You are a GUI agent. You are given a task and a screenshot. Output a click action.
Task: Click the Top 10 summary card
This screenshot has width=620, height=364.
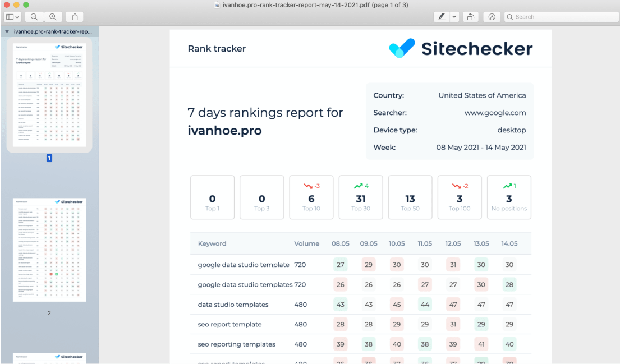click(x=311, y=197)
